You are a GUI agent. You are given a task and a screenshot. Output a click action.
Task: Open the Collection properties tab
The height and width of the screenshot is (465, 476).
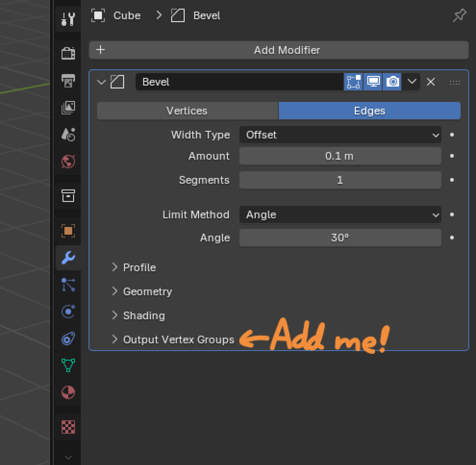click(68, 196)
